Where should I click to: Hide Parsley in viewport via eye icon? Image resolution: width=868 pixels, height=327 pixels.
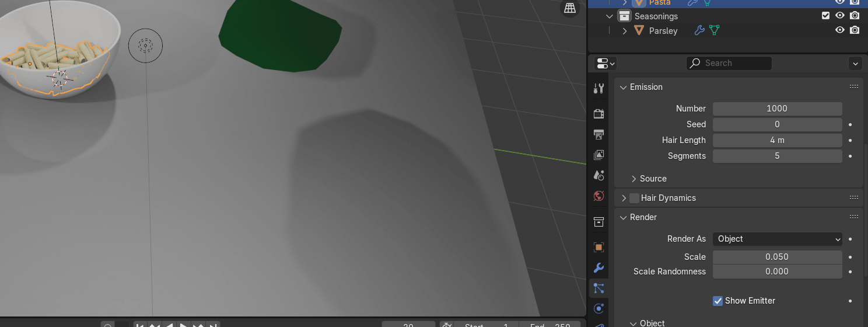839,30
